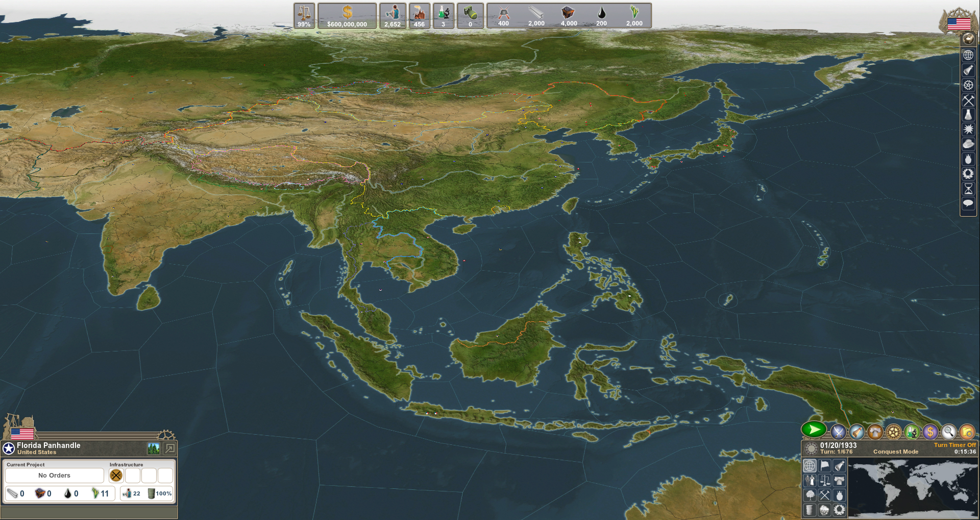
Task: Click Turn Timer Off text
Action: pyautogui.click(x=954, y=445)
